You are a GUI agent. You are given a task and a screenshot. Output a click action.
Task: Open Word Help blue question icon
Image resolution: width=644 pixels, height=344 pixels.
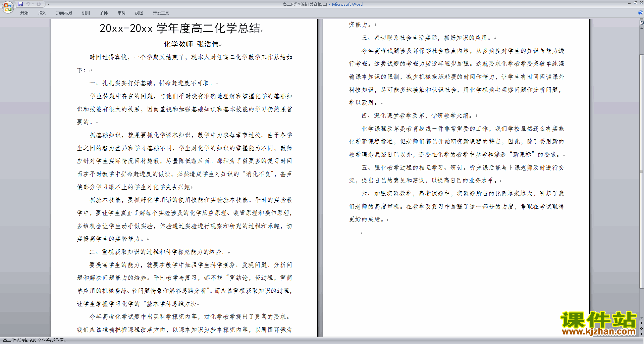click(x=641, y=13)
